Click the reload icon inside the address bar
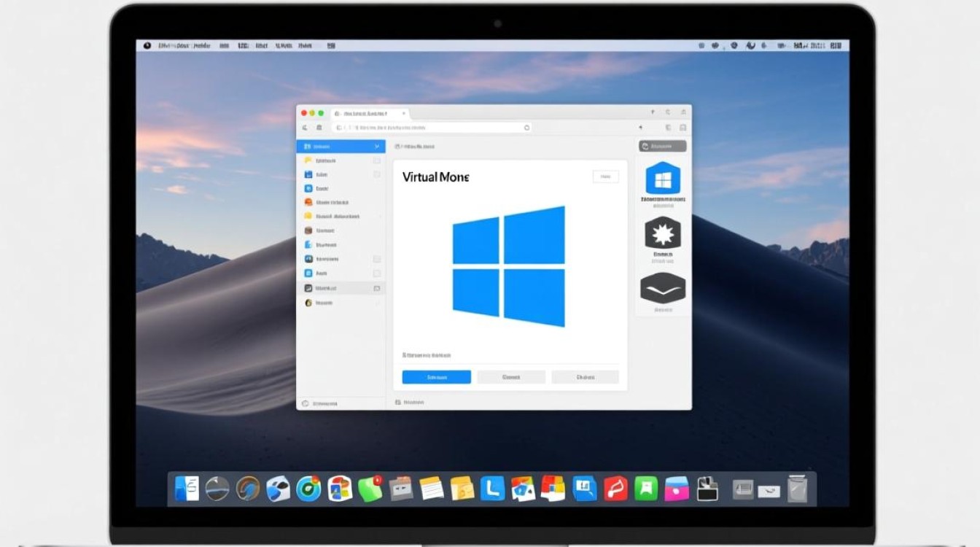This screenshot has height=547, width=980. tap(526, 128)
